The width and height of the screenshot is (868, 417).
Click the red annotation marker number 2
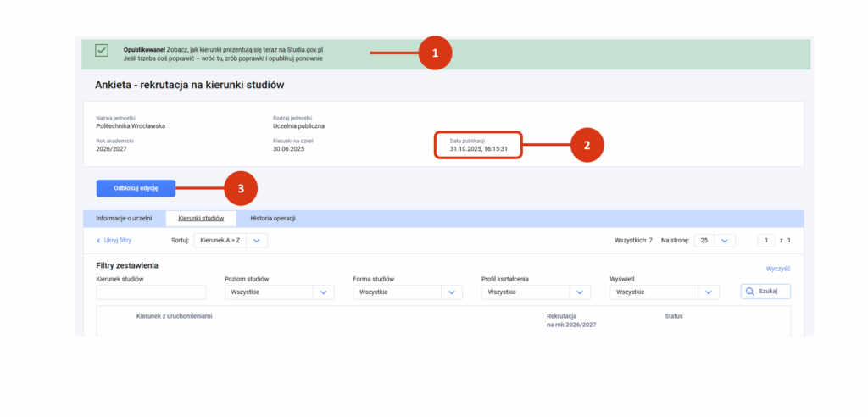point(586,145)
